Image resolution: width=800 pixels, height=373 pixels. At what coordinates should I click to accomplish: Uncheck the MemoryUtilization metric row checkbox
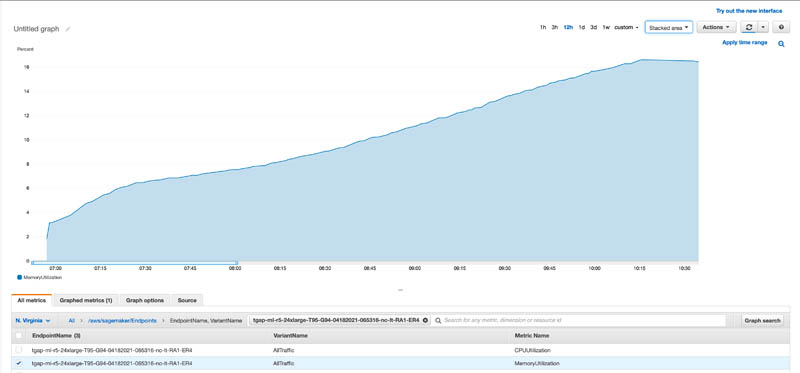pos(19,363)
